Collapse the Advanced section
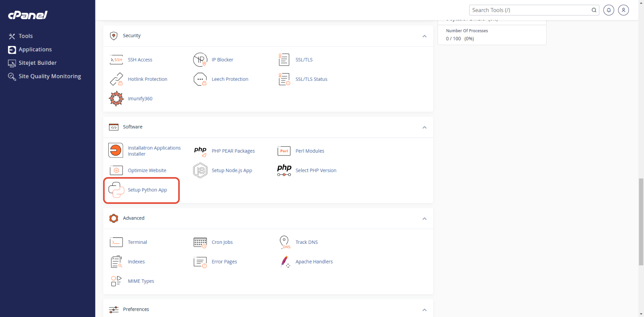 [424, 219]
